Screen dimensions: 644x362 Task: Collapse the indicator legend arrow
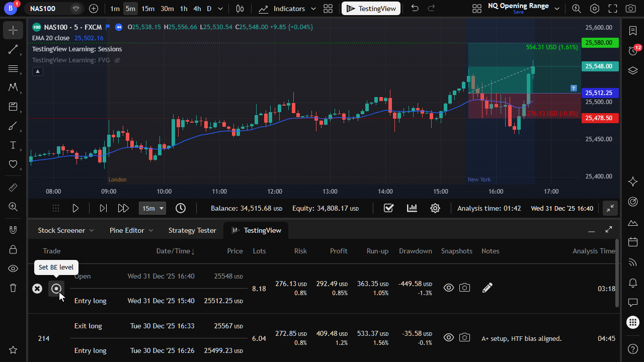click(38, 71)
